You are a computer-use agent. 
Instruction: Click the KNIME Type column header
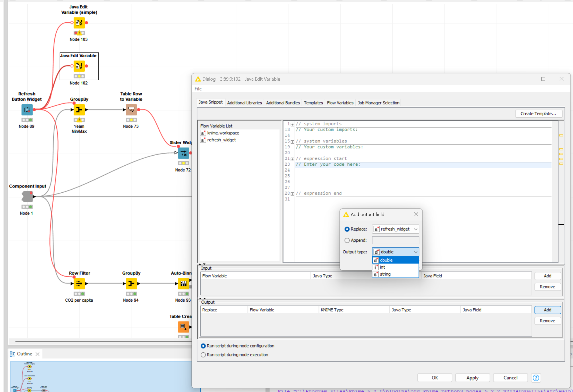(354, 310)
